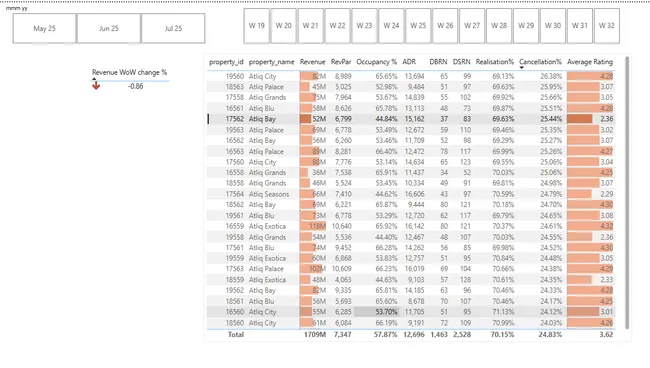The height and width of the screenshot is (368, 650).
Task: Select week W 29 filter
Action: [526, 26]
